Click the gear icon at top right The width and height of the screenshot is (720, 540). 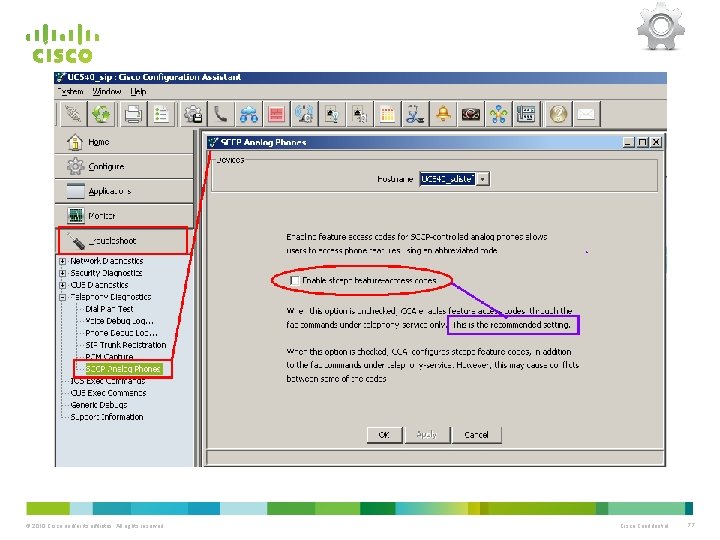[661, 26]
